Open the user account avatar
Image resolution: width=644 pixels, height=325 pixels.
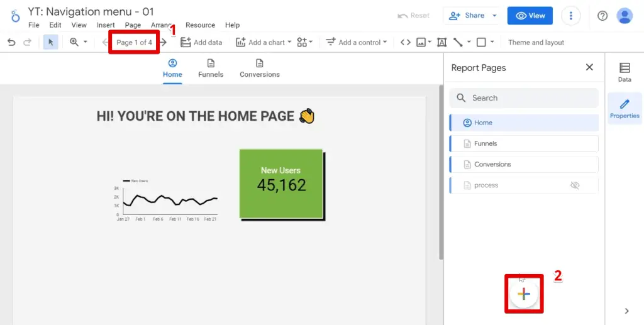tap(625, 16)
